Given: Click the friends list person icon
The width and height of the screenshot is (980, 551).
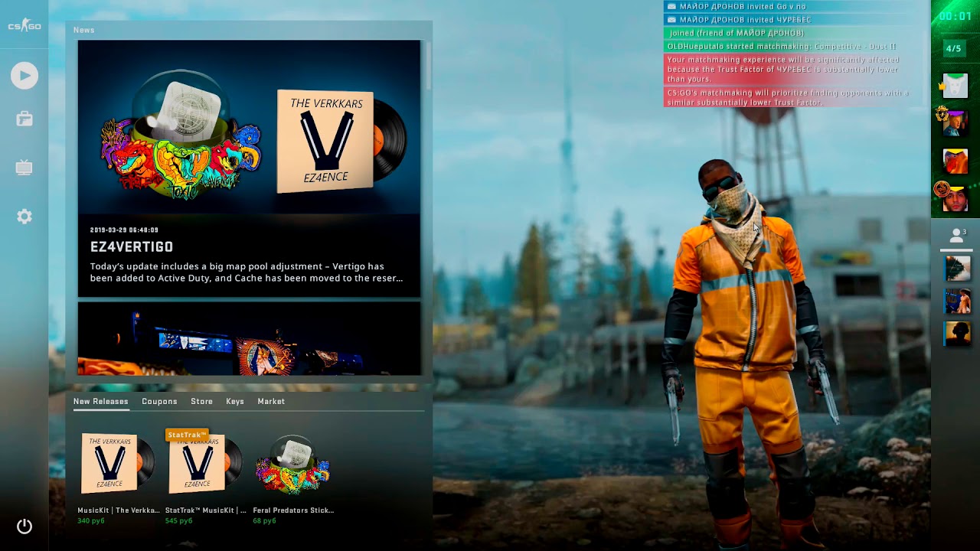Looking at the screenshot, I should [956, 236].
